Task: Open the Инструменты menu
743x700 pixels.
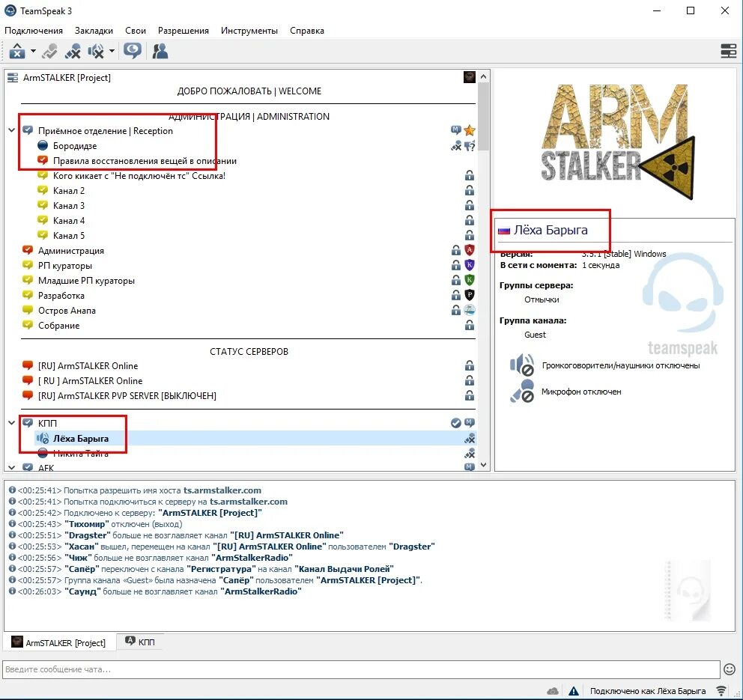Action: pos(249,31)
